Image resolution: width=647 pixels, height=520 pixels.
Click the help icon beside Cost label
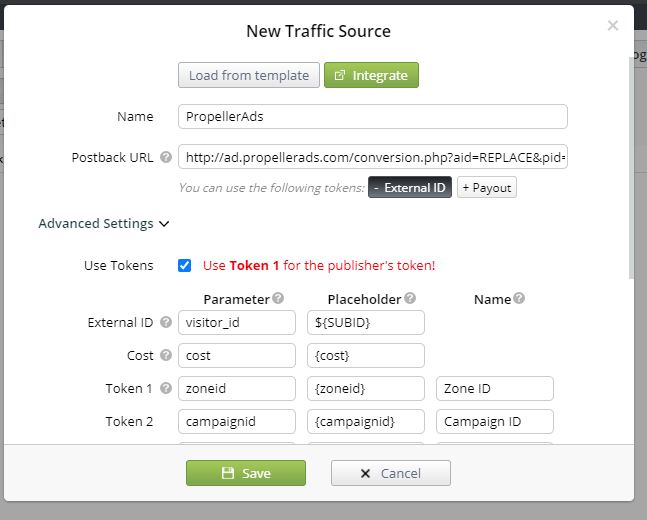(x=166, y=355)
